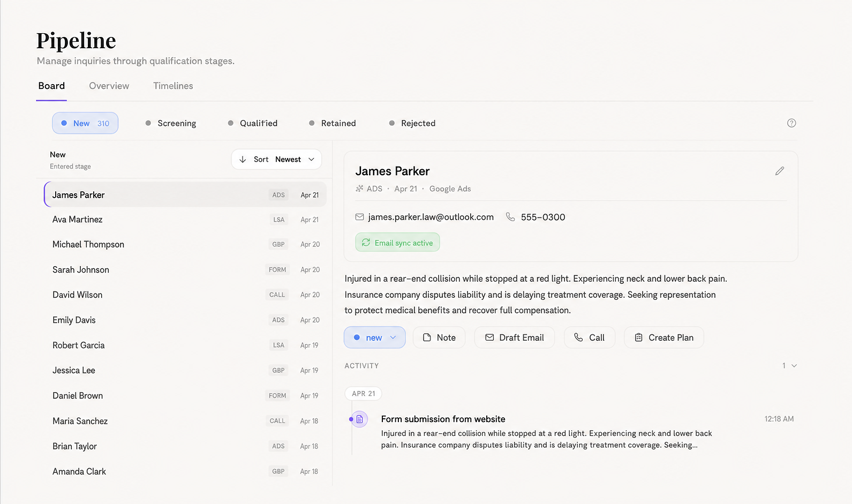Click the Google Ads source label

[450, 189]
